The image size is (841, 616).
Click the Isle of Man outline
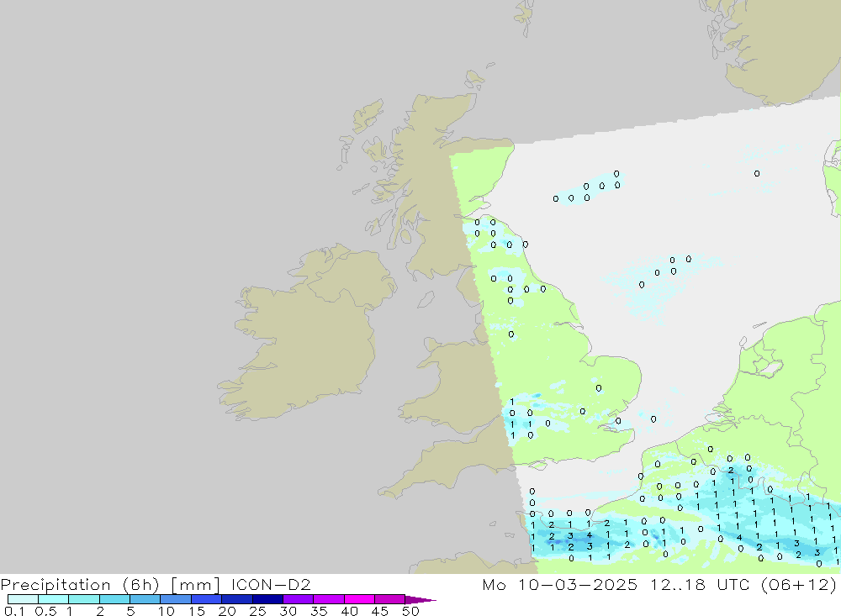426,299
